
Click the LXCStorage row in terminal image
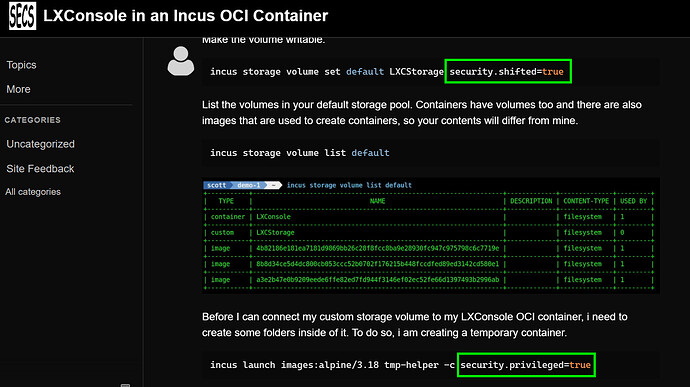pos(429,232)
